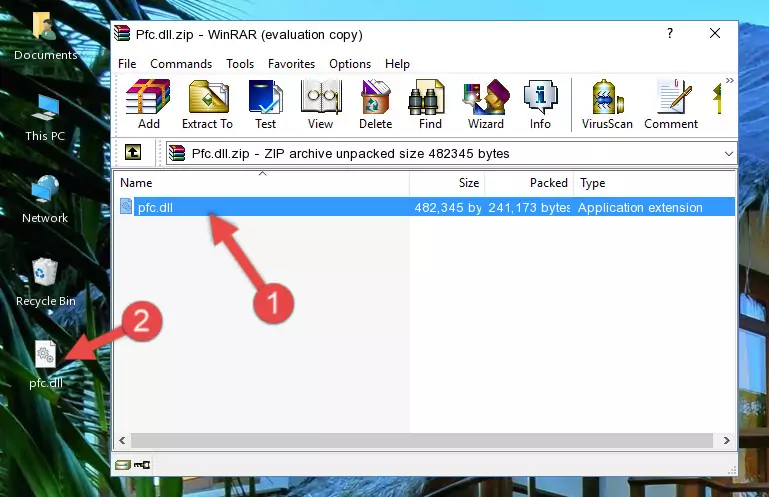Show archive Info

[x=540, y=104]
